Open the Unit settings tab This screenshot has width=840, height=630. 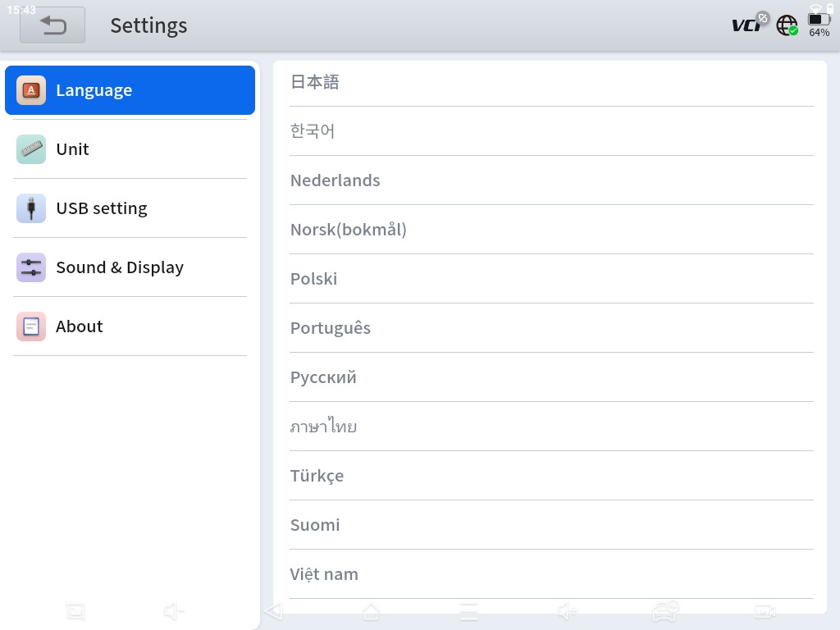point(130,149)
